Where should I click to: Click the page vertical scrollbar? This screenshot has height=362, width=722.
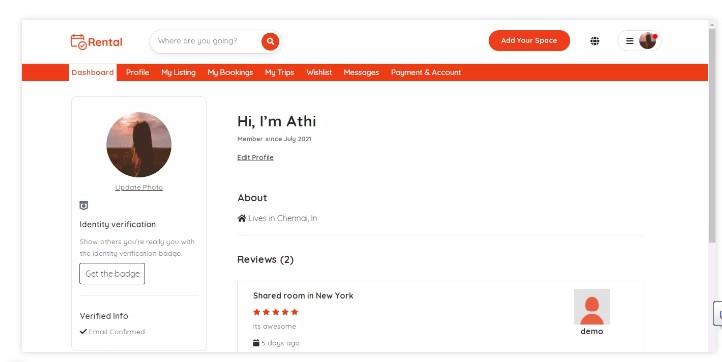712,134
